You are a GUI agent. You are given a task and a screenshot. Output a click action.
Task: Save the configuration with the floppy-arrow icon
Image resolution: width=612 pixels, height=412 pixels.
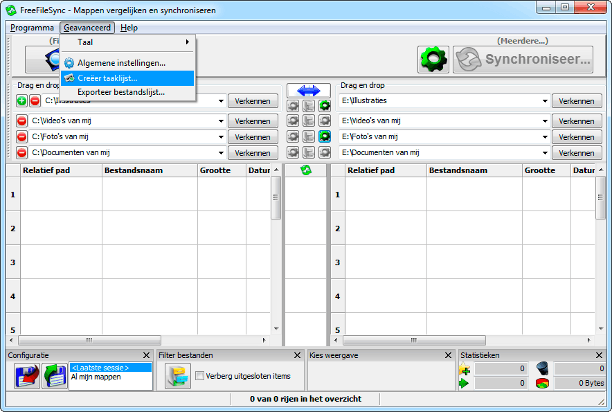pos(27,376)
